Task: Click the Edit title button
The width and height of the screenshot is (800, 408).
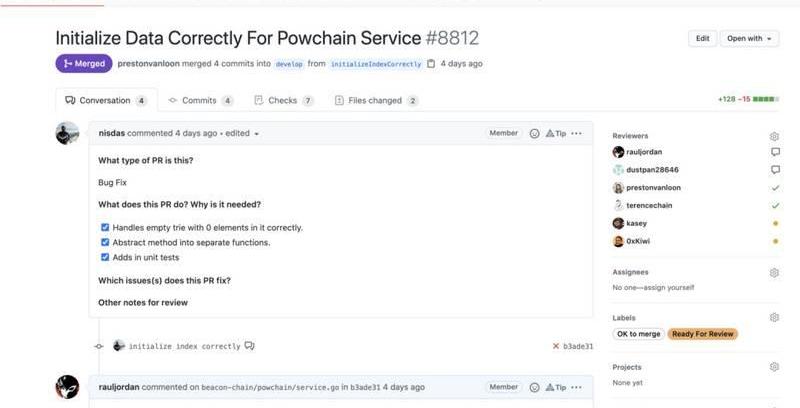Action: (x=702, y=39)
